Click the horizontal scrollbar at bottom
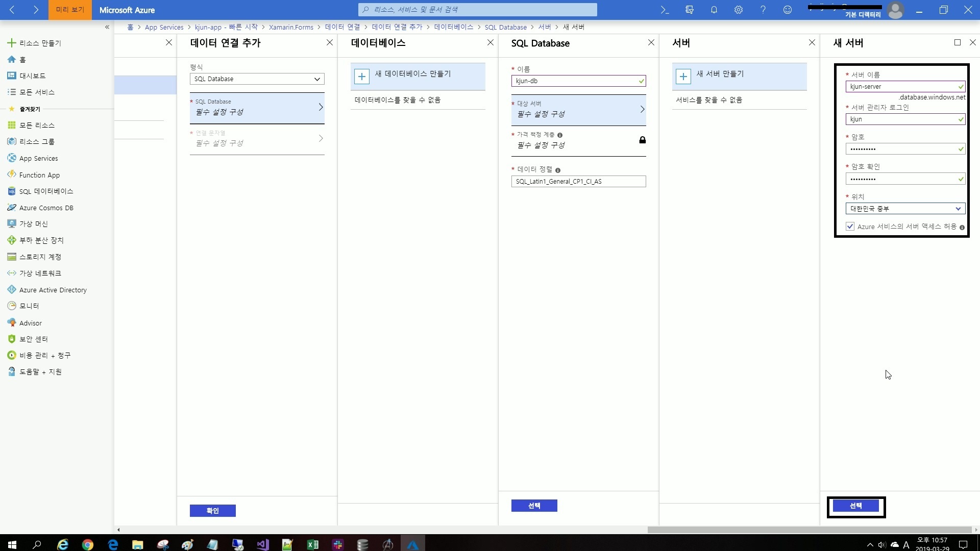 tap(809, 530)
